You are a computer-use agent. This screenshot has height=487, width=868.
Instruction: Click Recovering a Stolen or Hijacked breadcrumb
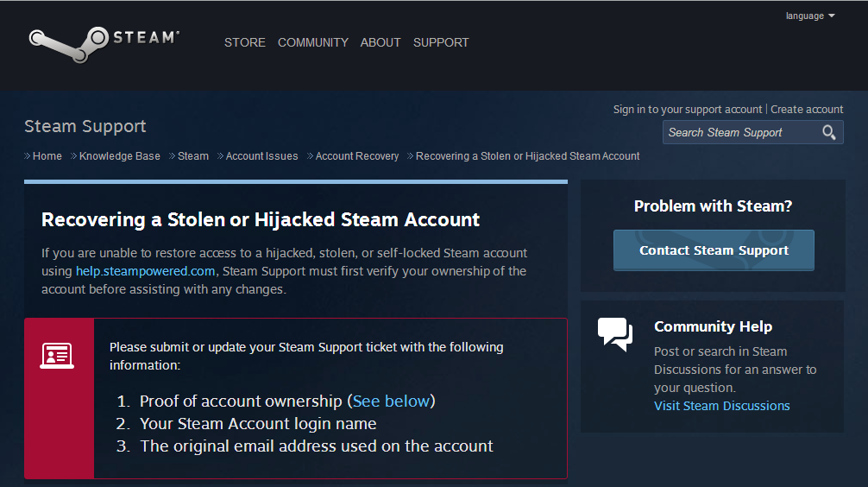pyautogui.click(x=527, y=156)
